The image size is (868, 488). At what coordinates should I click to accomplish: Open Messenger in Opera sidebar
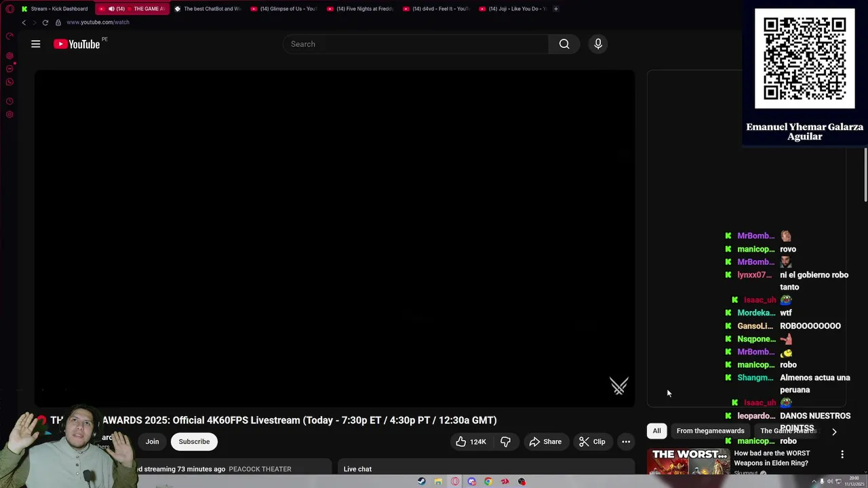[x=9, y=69]
